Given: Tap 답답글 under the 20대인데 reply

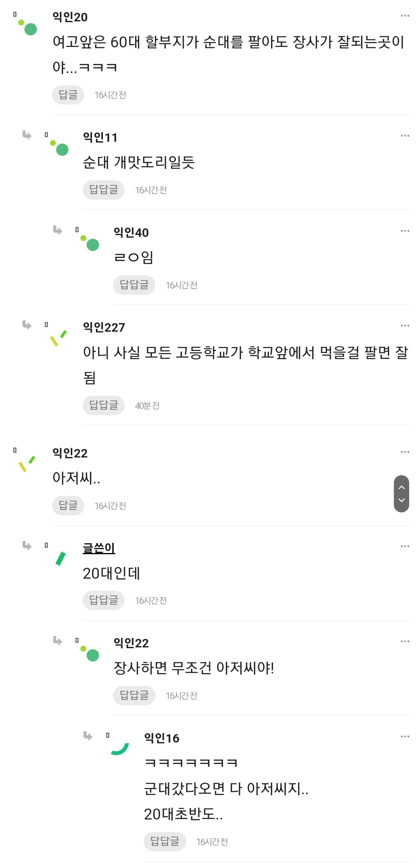Looking at the screenshot, I should 103,600.
